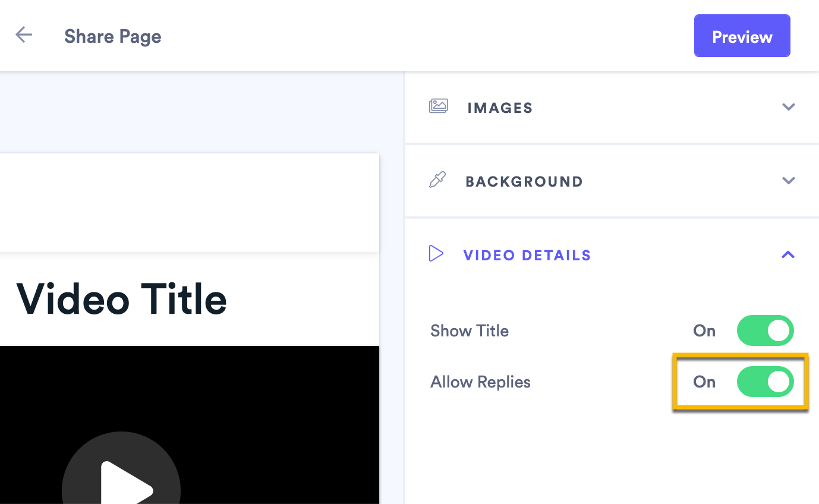Expand the Images section chevron

point(788,107)
